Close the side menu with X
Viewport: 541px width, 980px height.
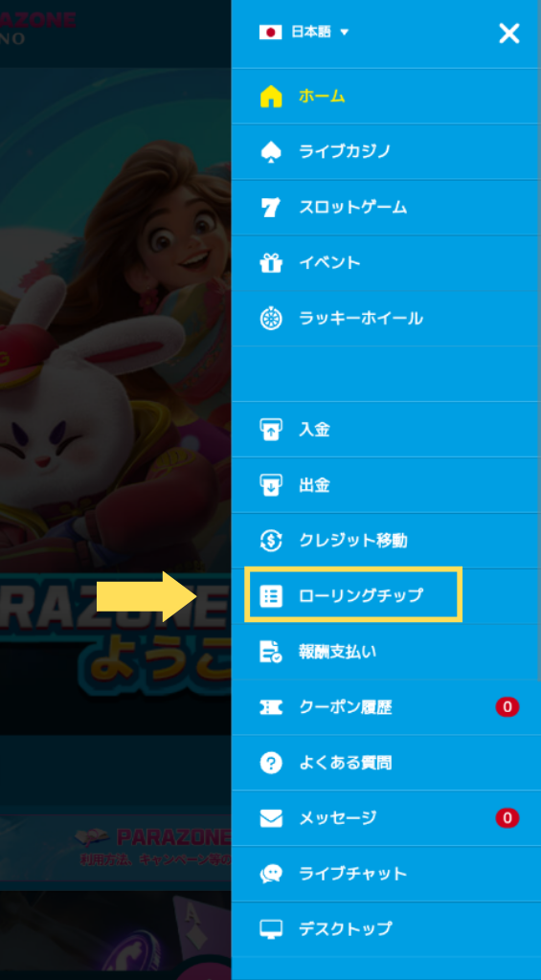coord(509,33)
